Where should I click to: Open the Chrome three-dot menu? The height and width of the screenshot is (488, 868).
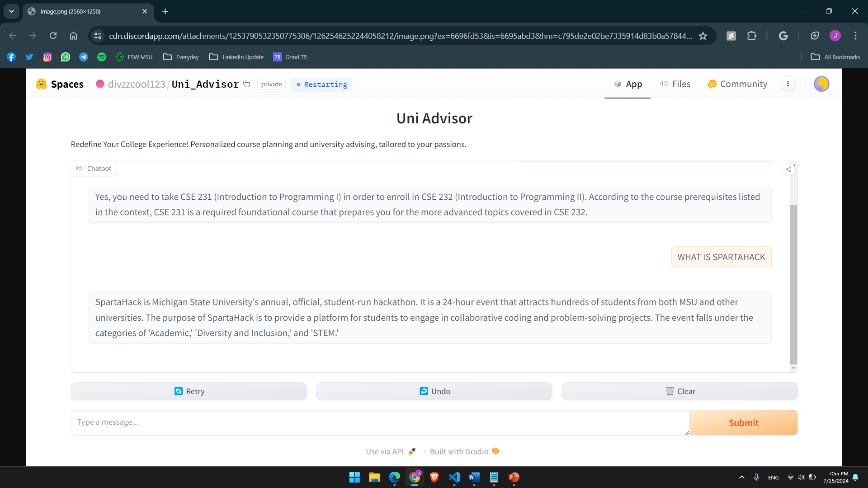[855, 36]
